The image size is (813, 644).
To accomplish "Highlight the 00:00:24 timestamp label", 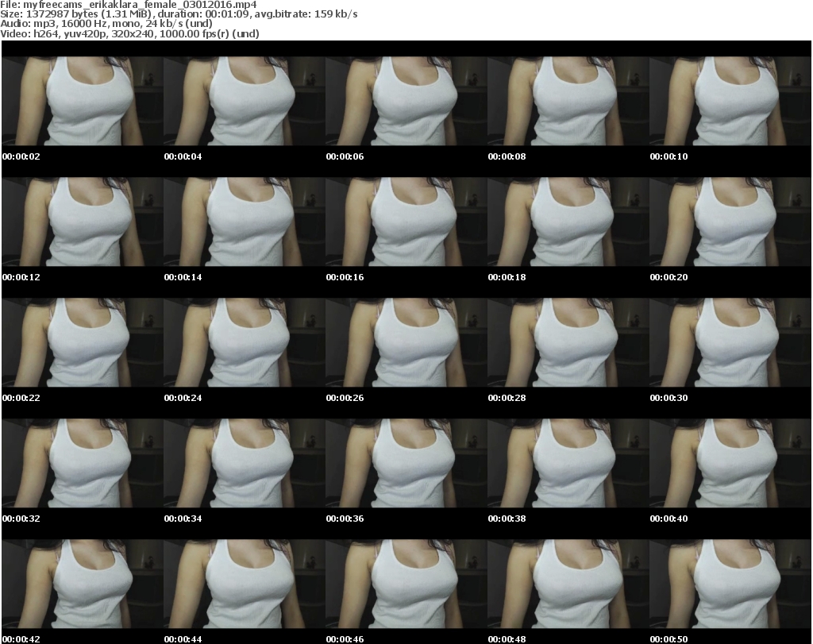I will 183,398.
